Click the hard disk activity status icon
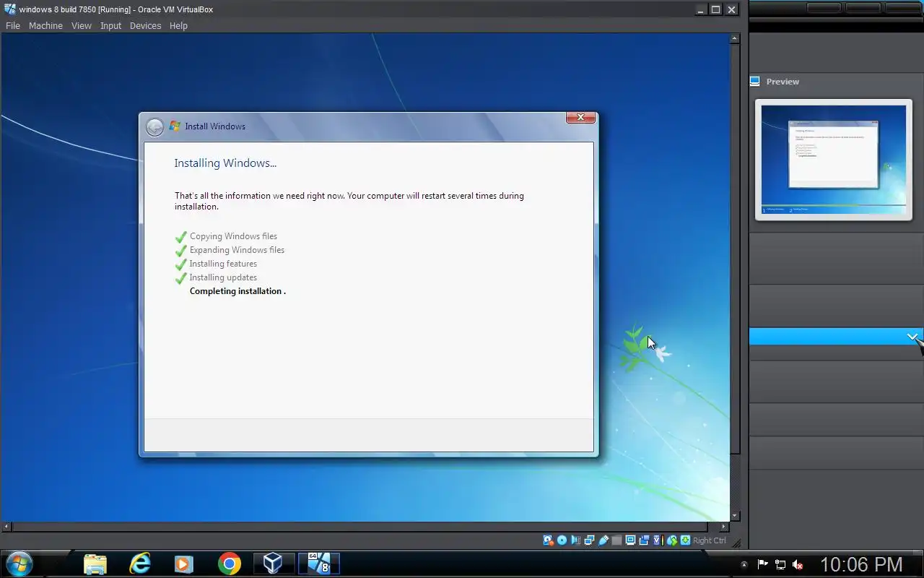Image resolution: width=924 pixels, height=578 pixels. [548, 540]
